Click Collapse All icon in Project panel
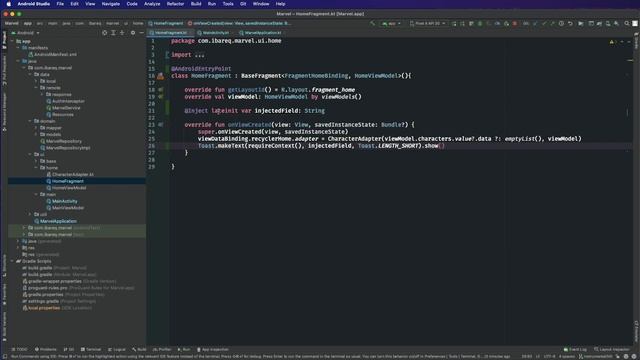Image resolution: width=640 pixels, height=360 pixels. tap(122, 33)
